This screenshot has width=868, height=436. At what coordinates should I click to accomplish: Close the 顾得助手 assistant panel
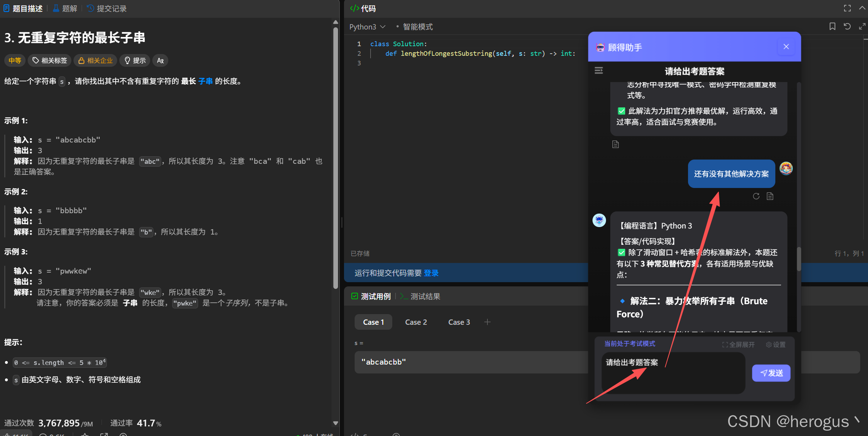786,47
